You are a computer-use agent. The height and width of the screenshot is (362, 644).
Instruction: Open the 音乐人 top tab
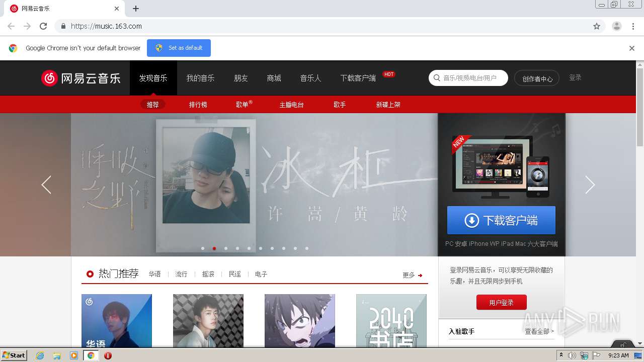310,78
